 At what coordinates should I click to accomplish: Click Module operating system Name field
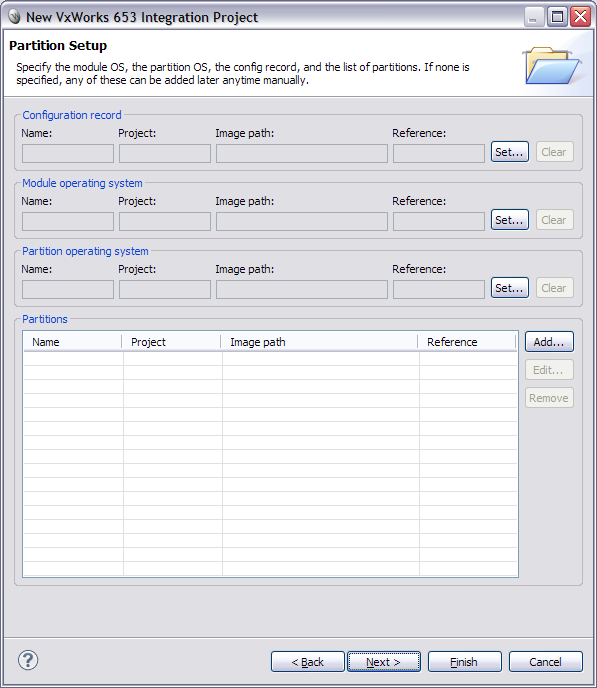68,222
